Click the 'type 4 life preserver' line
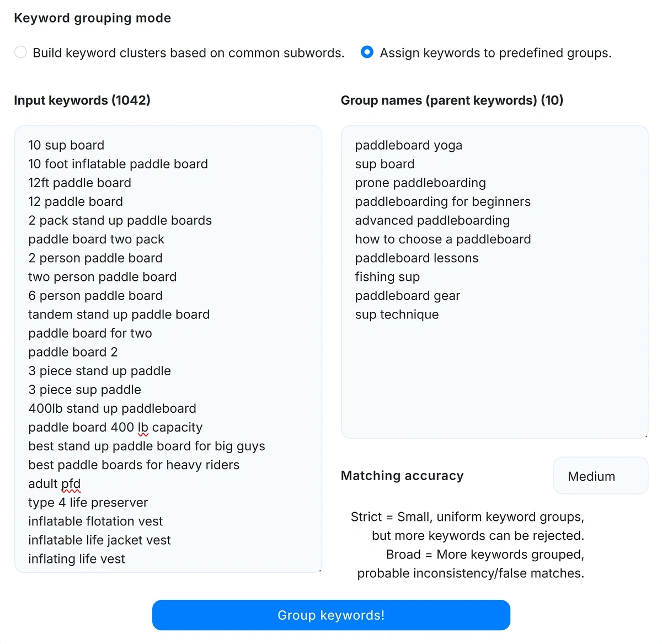The image size is (662, 644). tap(88, 503)
